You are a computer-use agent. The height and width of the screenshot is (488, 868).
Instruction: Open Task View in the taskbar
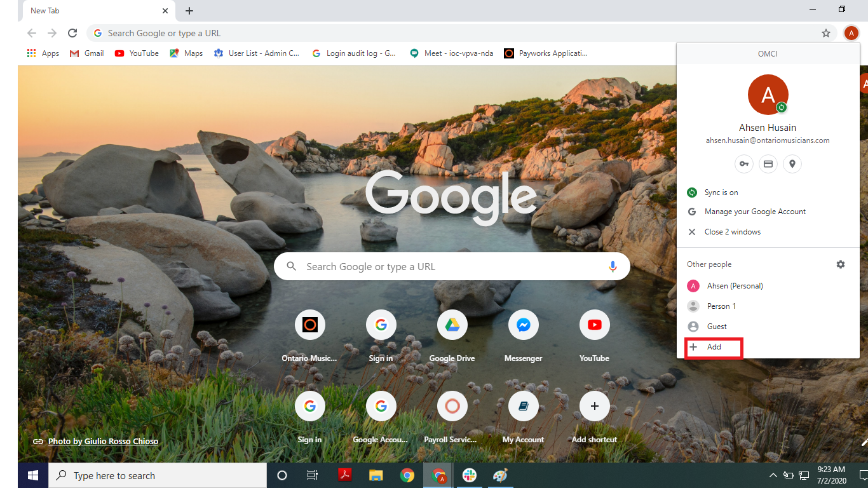click(x=312, y=475)
